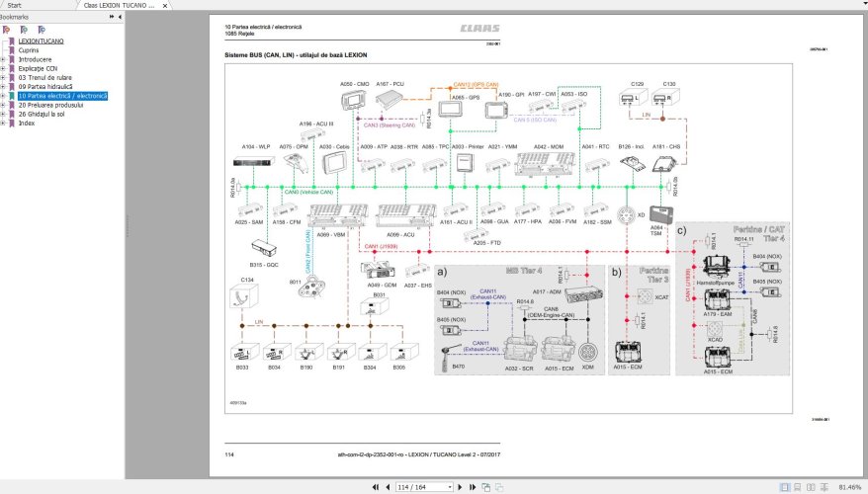
Task: Expand the 10 Partea electrică / electronică node
Action: (3, 96)
